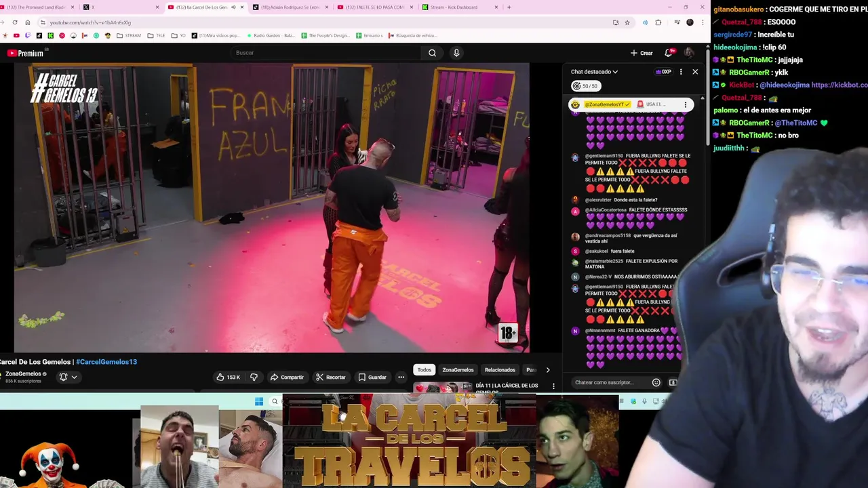Close the live chat panel
Viewport: 868px width, 488px height.
pos(694,72)
